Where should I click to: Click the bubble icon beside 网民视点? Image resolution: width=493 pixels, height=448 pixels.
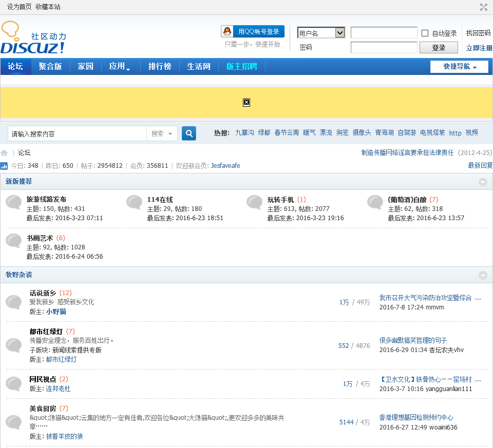14,384
